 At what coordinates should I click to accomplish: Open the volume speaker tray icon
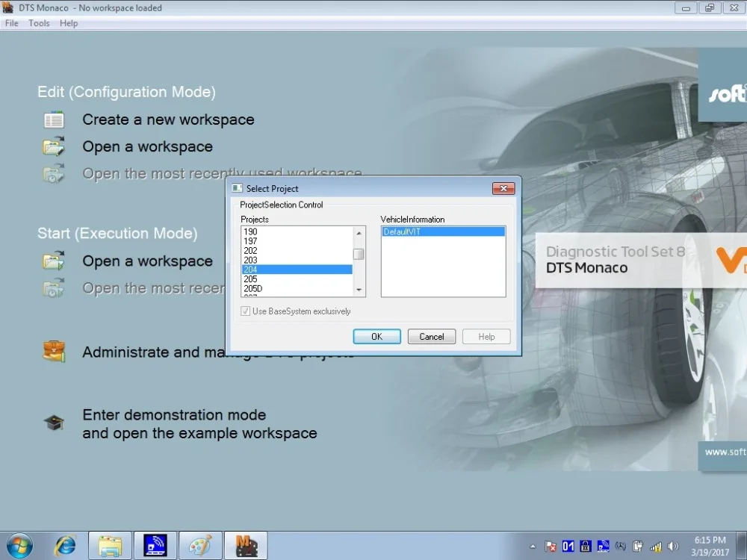click(673, 547)
